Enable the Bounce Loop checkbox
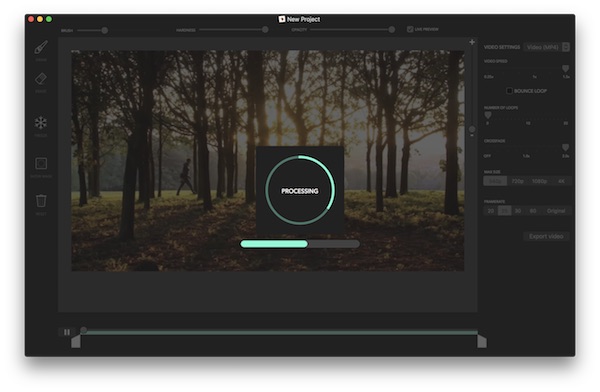 coord(509,91)
